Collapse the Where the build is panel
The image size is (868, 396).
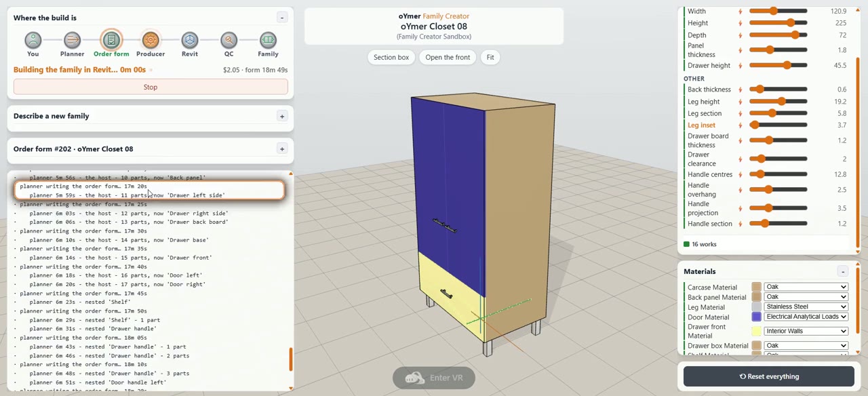point(282,17)
